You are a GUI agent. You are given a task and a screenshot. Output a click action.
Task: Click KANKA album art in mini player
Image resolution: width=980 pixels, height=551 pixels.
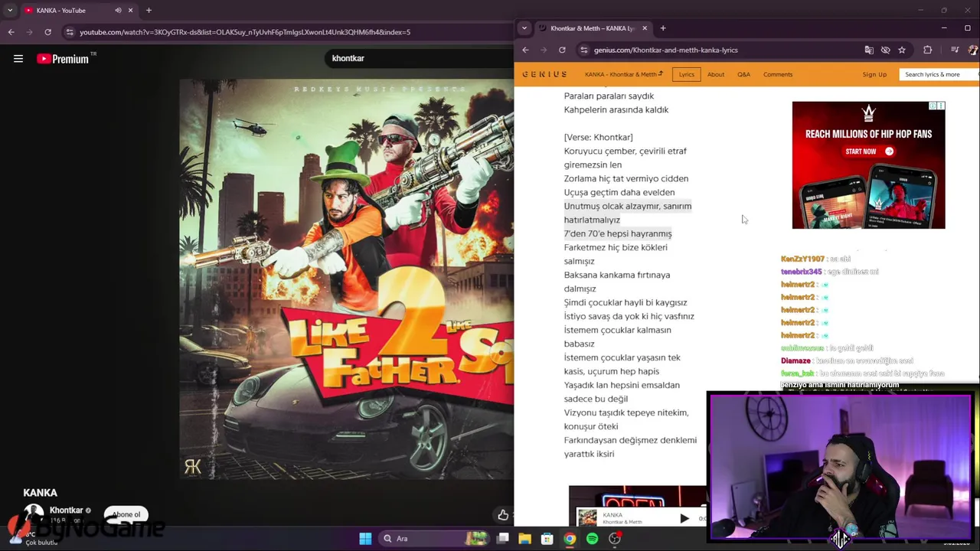pyautogui.click(x=587, y=518)
